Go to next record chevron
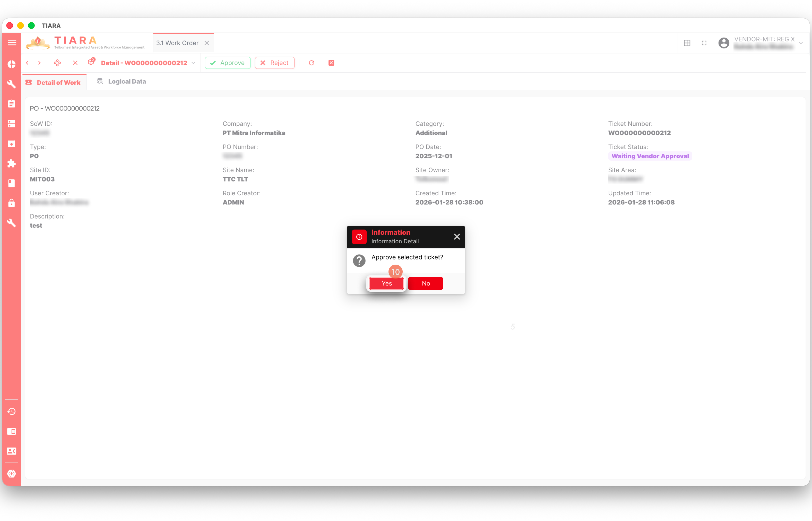Screen dimensions: 812x521 point(40,63)
